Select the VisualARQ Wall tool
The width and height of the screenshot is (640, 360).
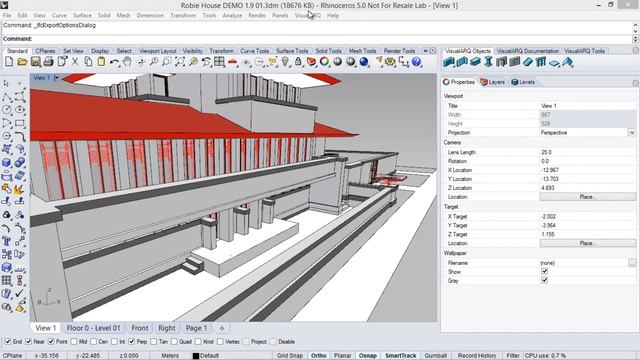click(449, 62)
